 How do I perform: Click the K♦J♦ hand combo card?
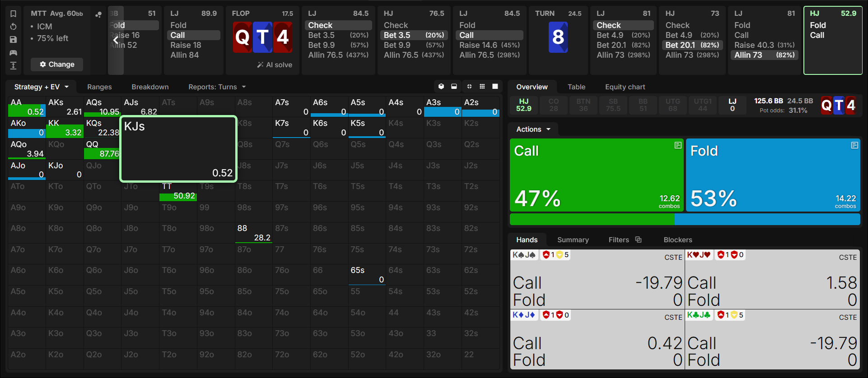pos(597,340)
